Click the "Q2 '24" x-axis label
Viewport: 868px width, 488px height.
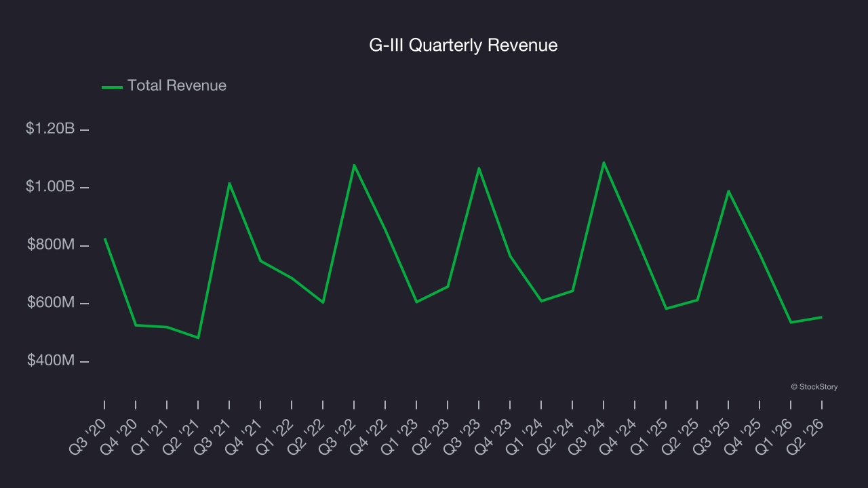click(557, 437)
